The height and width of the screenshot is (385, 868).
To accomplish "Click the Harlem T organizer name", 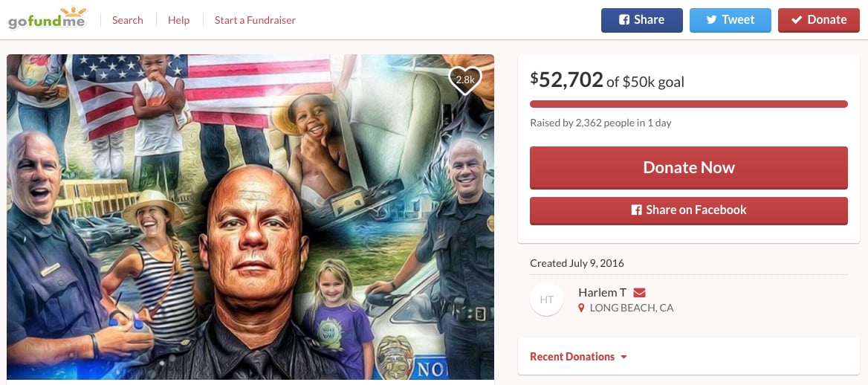I will pyautogui.click(x=602, y=293).
